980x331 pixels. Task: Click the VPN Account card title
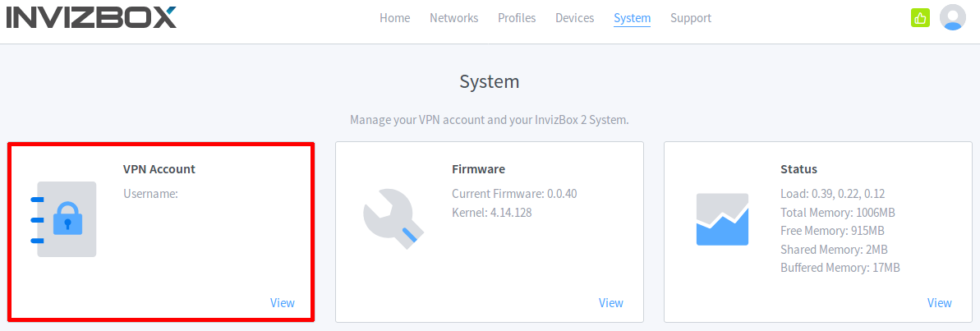(x=159, y=169)
